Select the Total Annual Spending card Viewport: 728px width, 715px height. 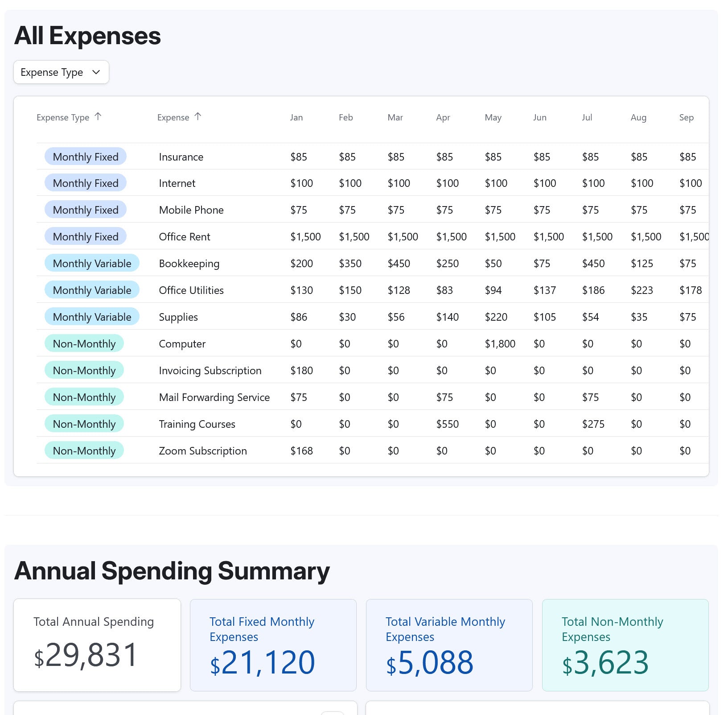97,645
